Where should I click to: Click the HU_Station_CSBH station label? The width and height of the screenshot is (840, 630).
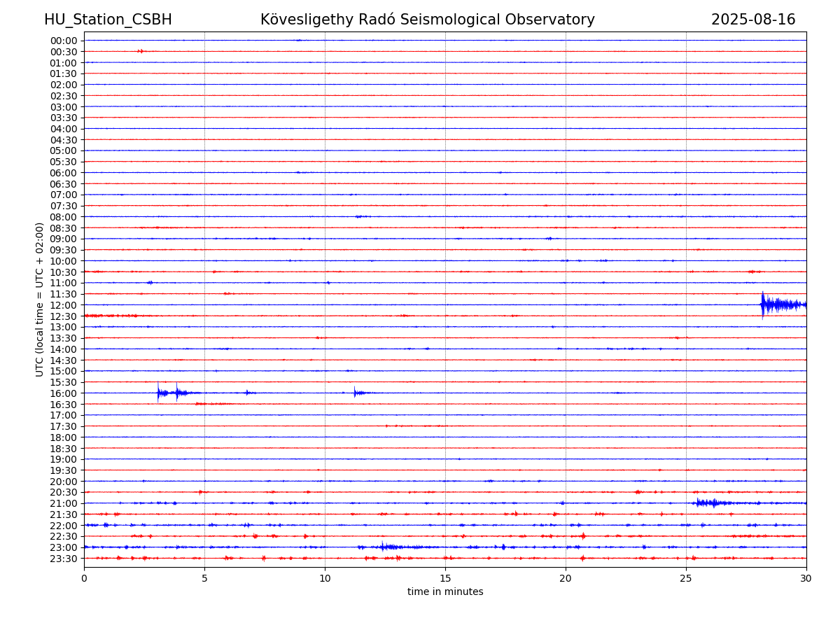(x=108, y=20)
